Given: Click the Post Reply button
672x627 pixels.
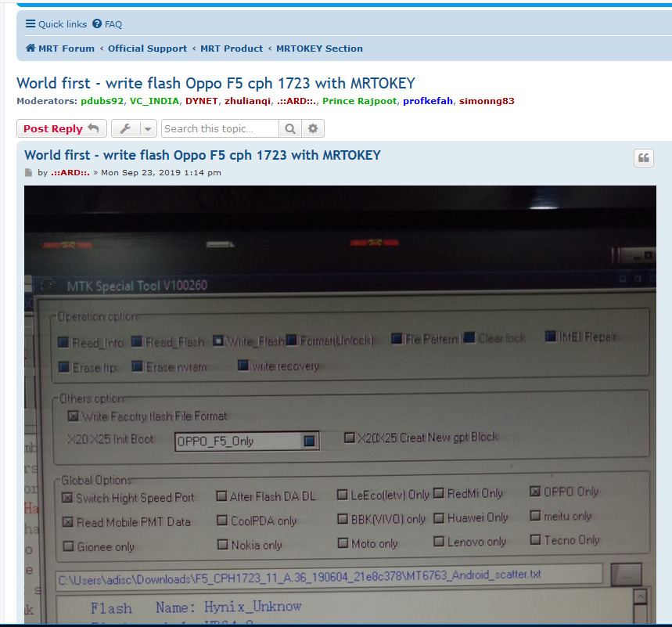Looking at the screenshot, I should click(x=62, y=128).
